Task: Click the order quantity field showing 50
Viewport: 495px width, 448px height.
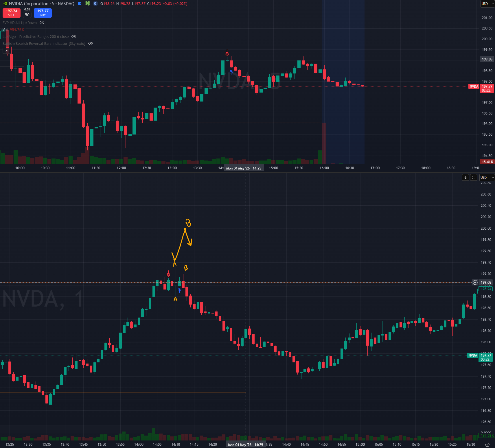Action: point(27,15)
